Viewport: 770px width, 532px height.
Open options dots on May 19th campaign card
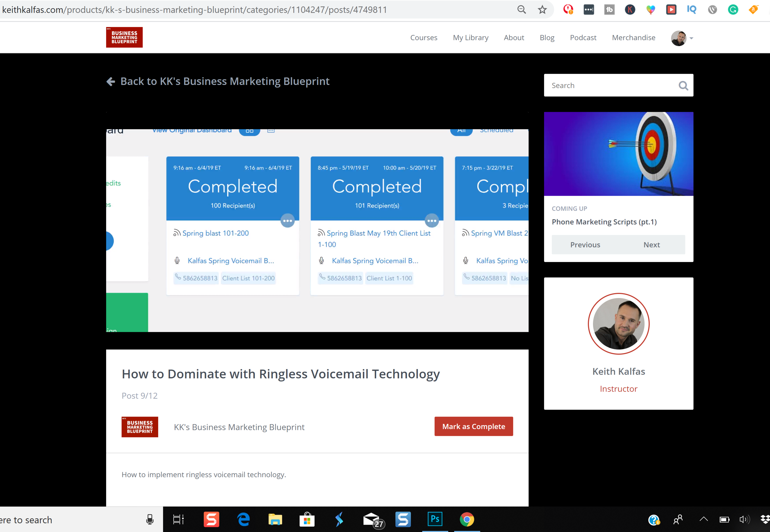[x=432, y=221]
